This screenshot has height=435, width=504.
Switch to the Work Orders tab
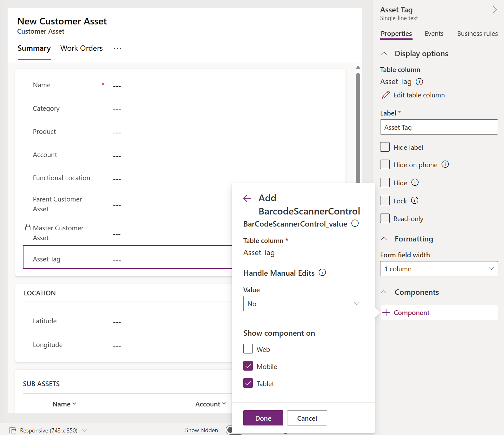pyautogui.click(x=82, y=48)
